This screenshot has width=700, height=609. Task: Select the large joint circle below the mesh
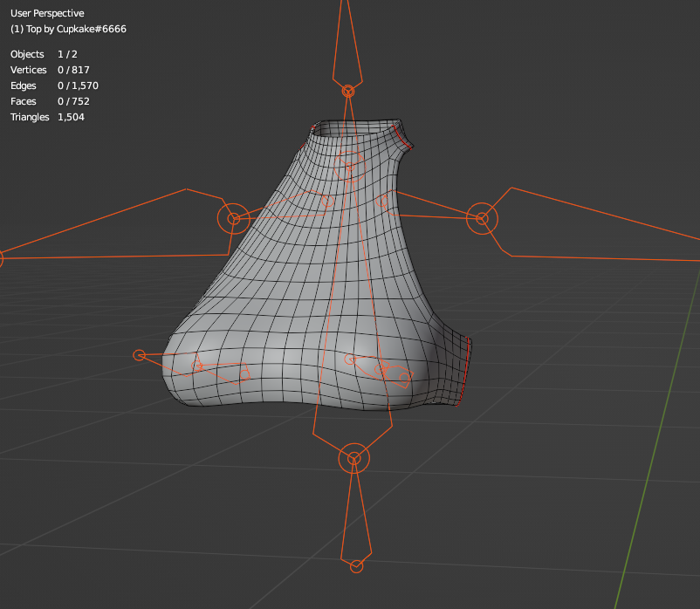(353, 458)
